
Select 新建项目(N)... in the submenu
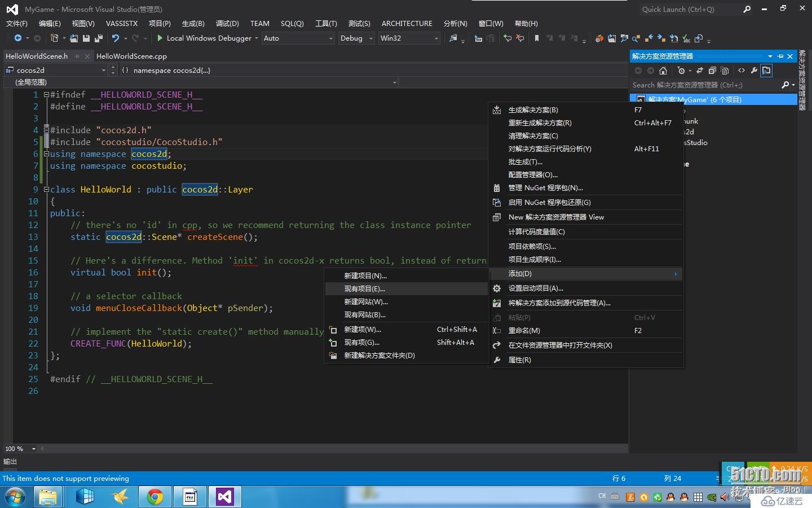pos(407,275)
